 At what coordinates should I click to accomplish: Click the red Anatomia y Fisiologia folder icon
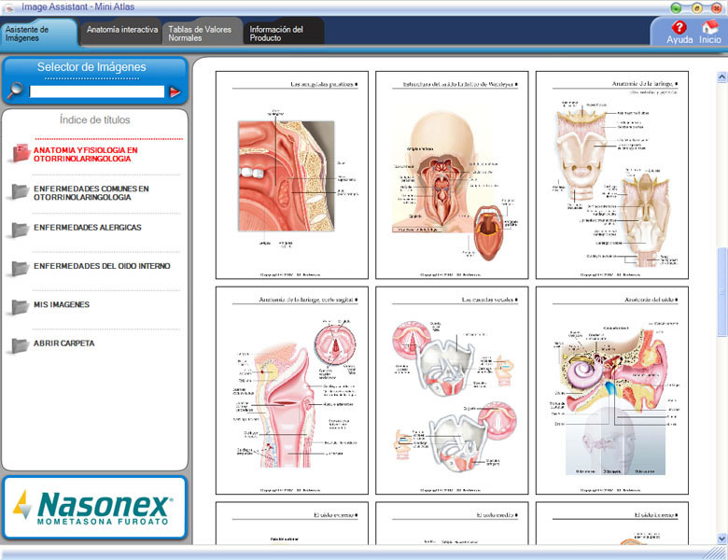click(x=21, y=153)
